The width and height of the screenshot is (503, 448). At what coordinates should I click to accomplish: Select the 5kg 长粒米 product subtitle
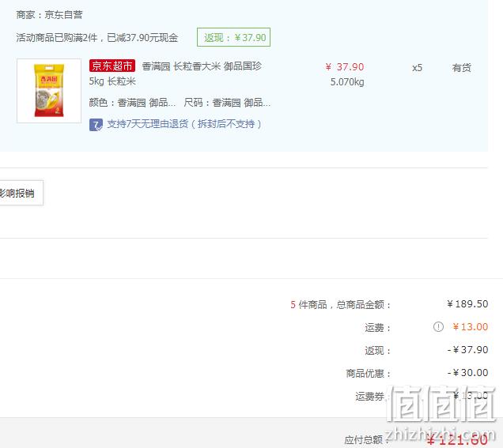112,81
